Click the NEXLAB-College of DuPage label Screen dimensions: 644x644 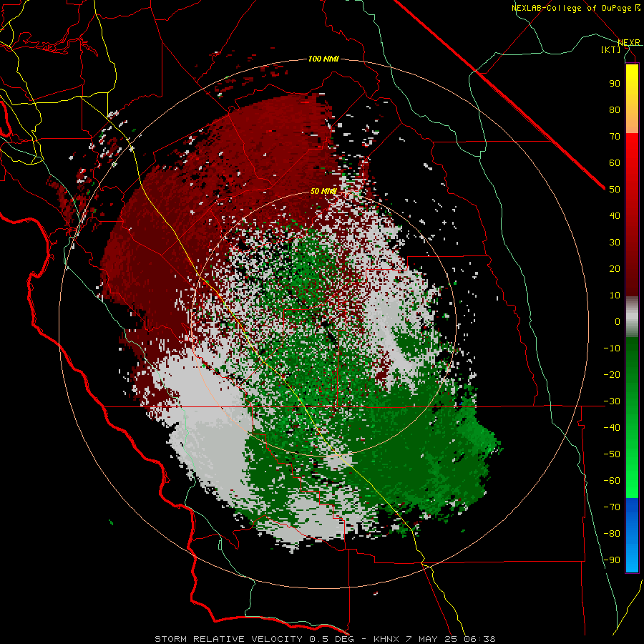pos(575,8)
